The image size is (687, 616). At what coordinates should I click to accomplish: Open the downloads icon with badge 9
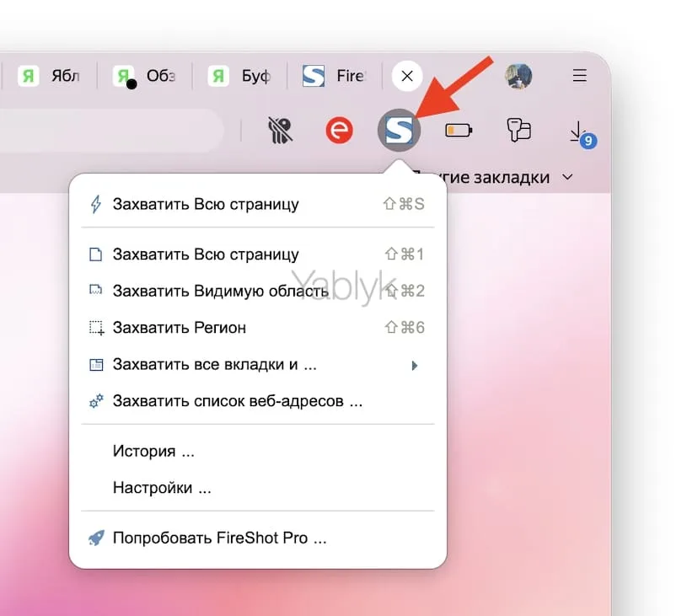[578, 131]
